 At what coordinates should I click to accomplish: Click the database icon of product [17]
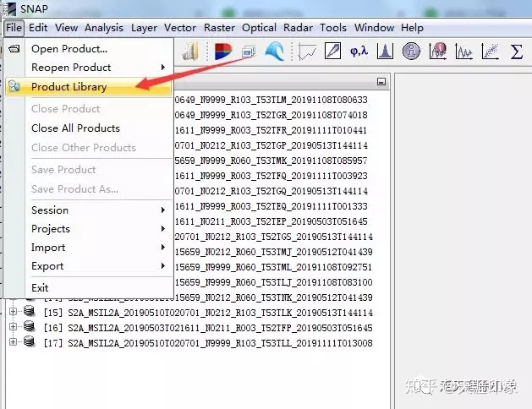coord(30,341)
